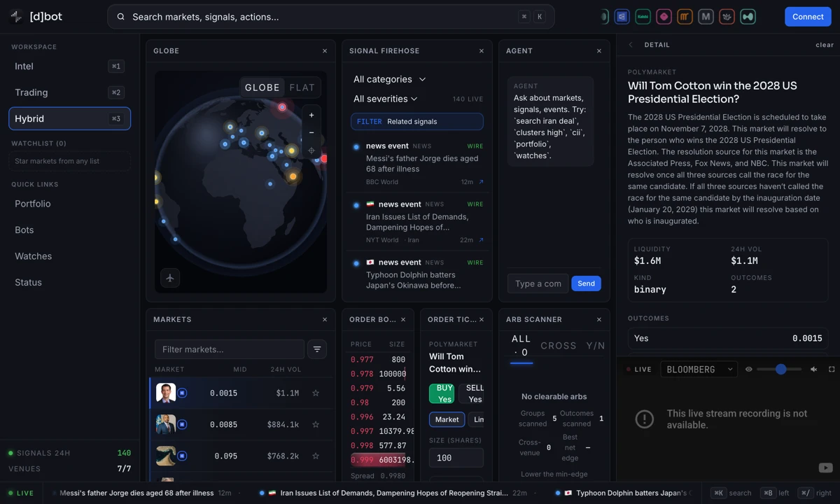Click the red-bordered lotus venue icon
Screen dimensions: 840x504
click(x=727, y=17)
